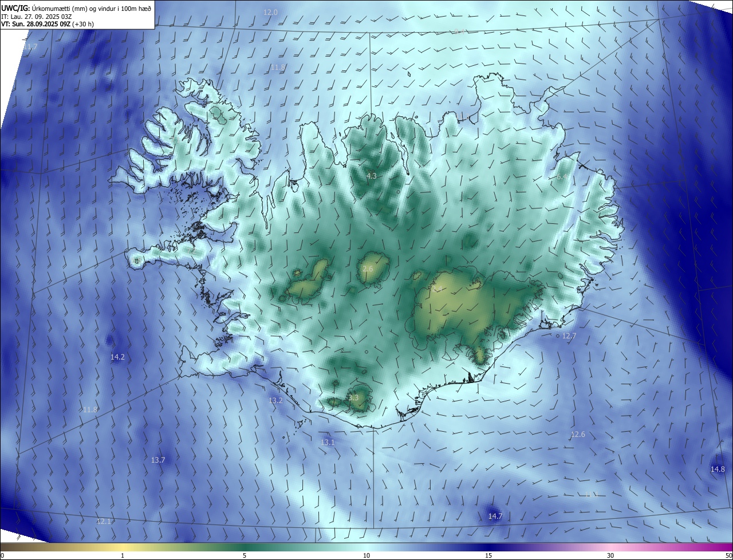Click the color scale tick label '15'
733x560 pixels.
point(488,555)
